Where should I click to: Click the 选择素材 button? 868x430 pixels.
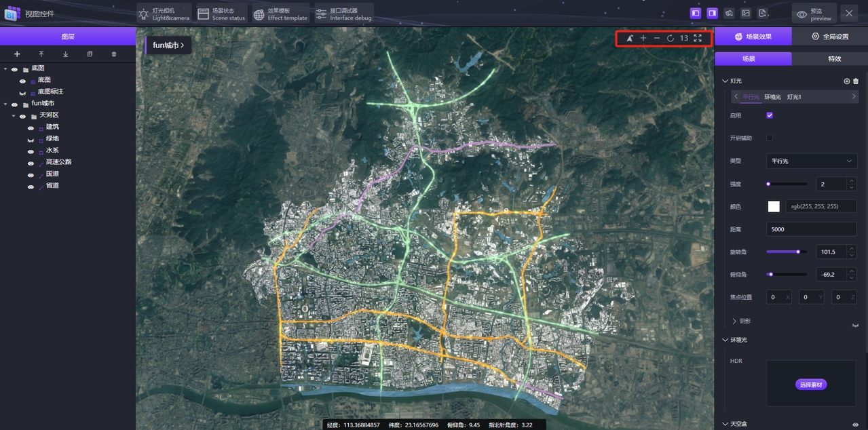[810, 385]
